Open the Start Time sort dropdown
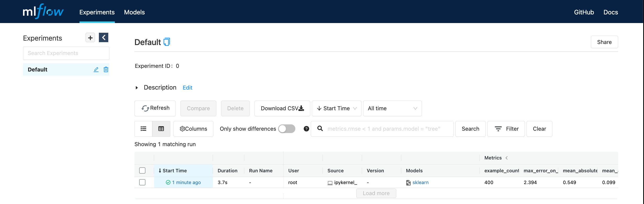Screen dimensions: 644x204 pyautogui.click(x=337, y=108)
